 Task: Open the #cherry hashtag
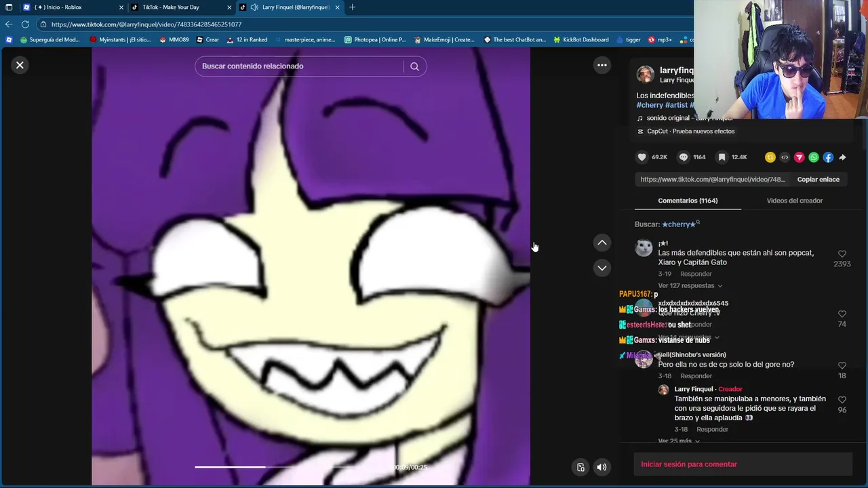[x=650, y=105]
